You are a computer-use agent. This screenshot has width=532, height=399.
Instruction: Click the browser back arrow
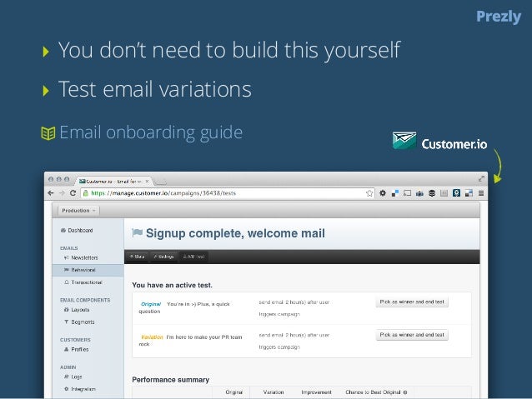[x=51, y=193]
